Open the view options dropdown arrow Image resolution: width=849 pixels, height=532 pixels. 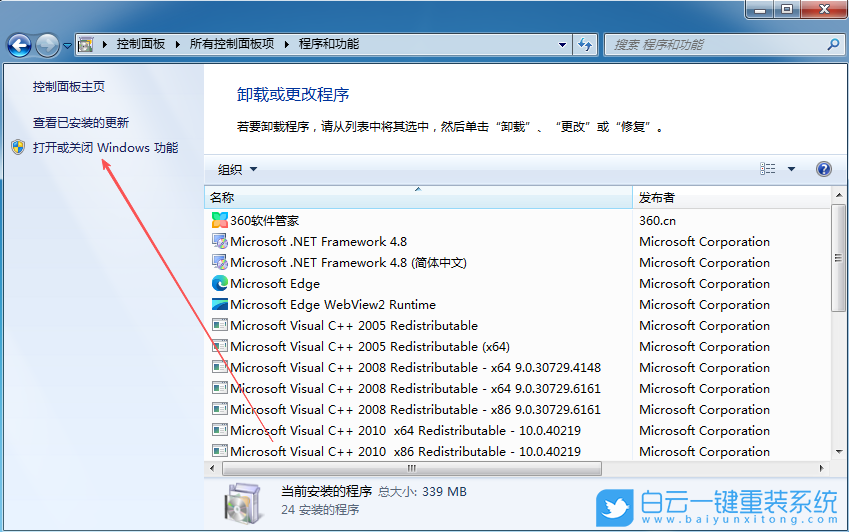point(791,169)
